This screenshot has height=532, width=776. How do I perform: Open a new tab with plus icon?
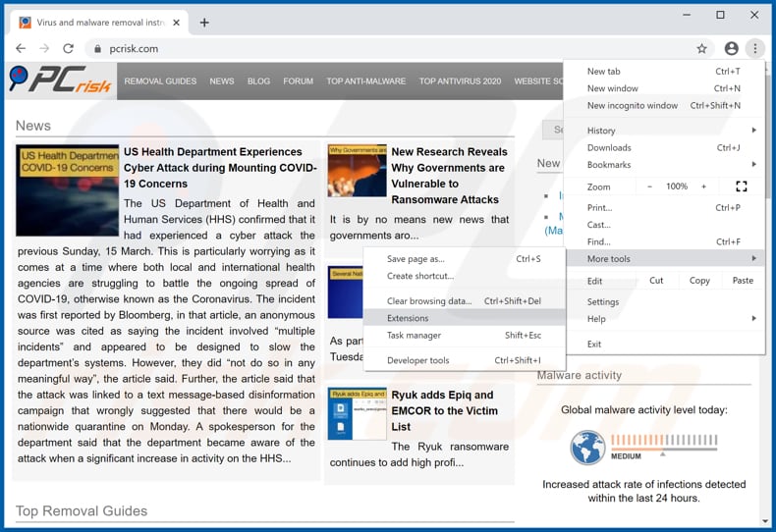tap(204, 22)
